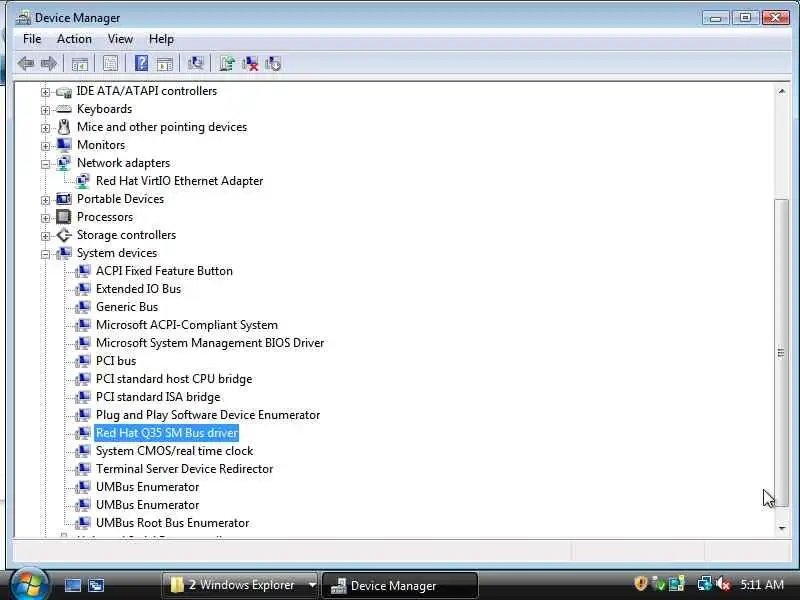
Task: Open the Help menu
Action: click(161, 39)
